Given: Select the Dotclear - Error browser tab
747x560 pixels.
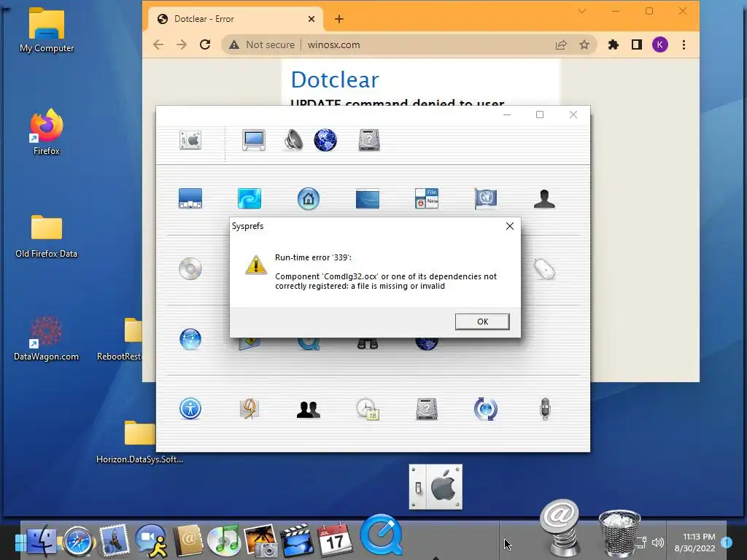Looking at the screenshot, I should [236, 19].
